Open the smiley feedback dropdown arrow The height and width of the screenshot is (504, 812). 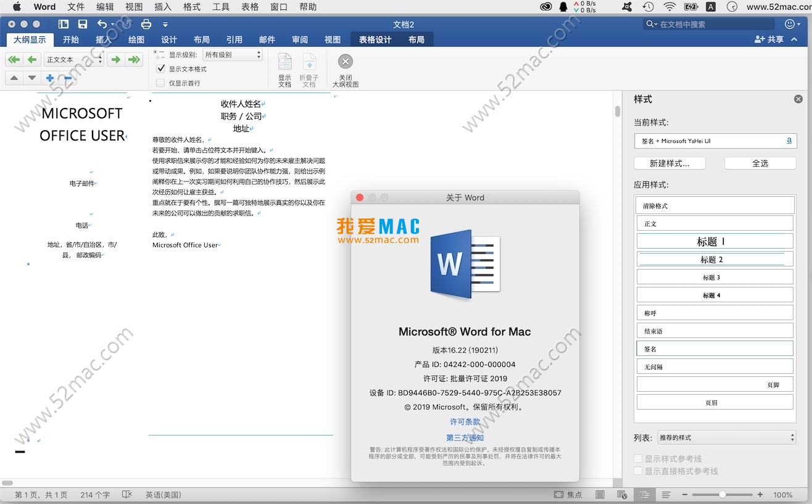(800, 24)
